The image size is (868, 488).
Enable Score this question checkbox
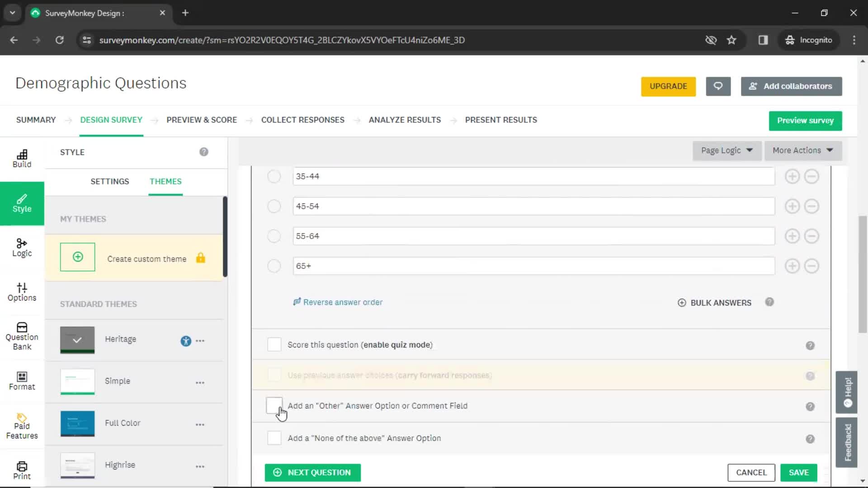click(274, 344)
